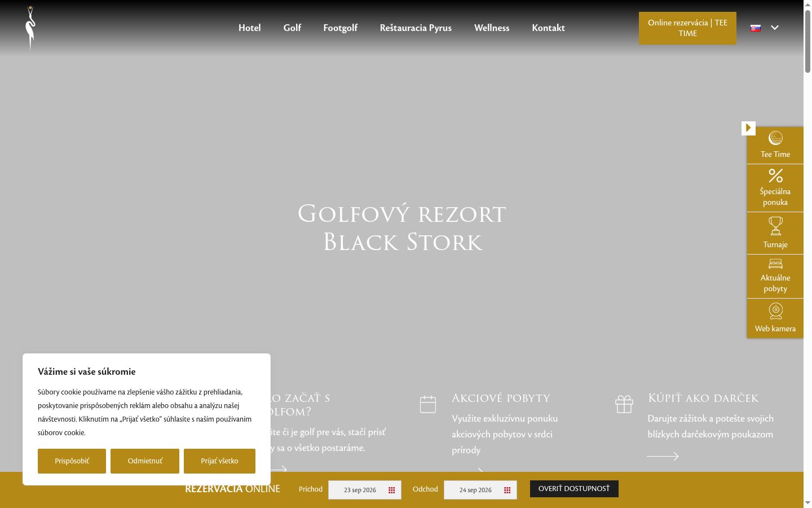Screen dimensions: 812x508
Task: Click the Kúpiť ako darček gift icon
Action: tap(624, 404)
